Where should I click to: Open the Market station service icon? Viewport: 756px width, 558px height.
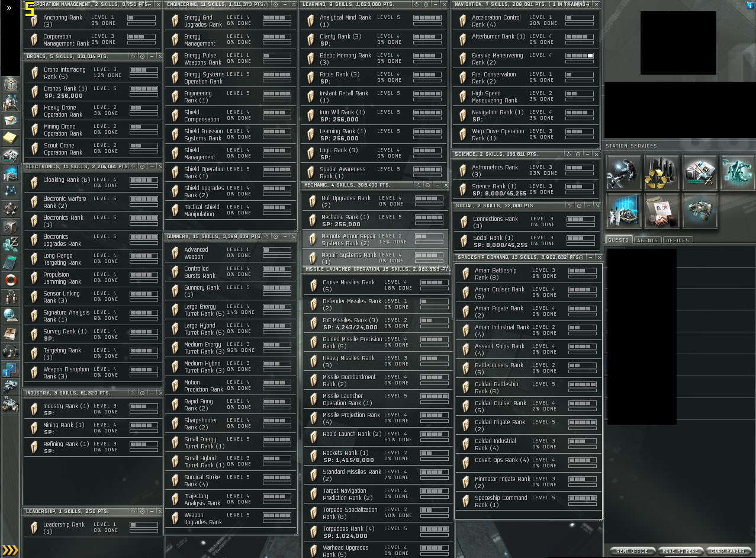coord(699,173)
